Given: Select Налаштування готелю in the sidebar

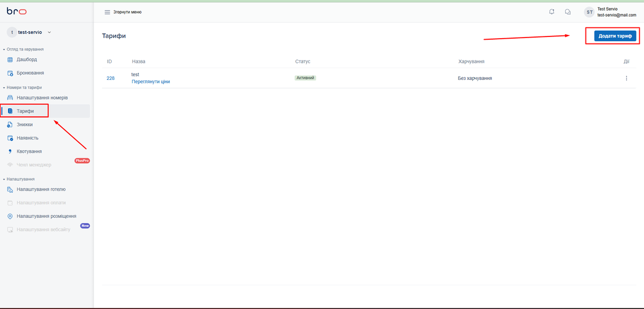Looking at the screenshot, I should pyautogui.click(x=40, y=189).
